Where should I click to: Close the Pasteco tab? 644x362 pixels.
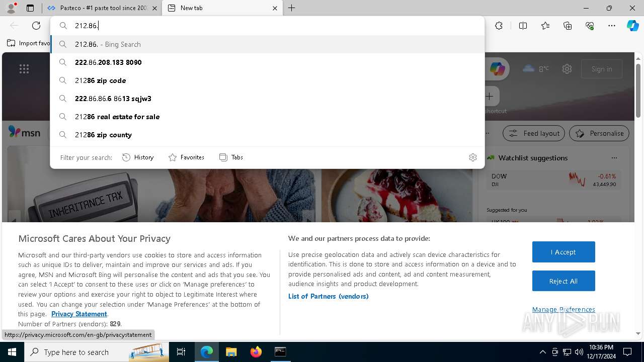154,8
